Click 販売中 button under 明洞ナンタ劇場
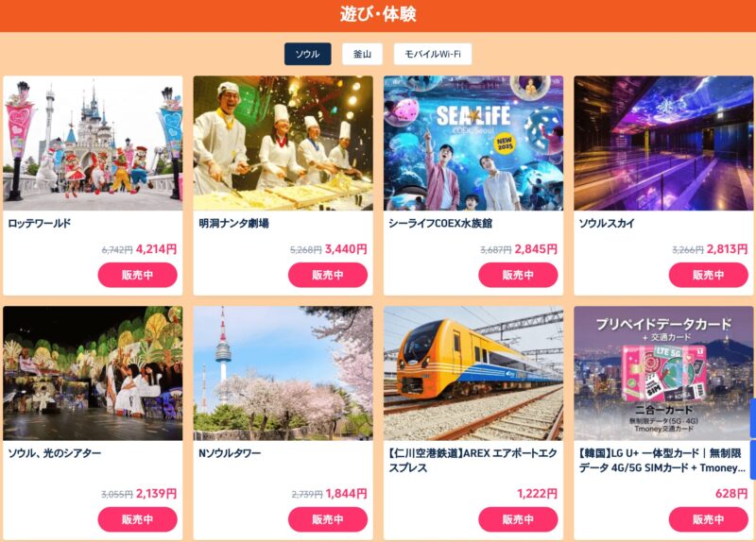Image resolution: width=756 pixels, height=542 pixels. pos(328,275)
